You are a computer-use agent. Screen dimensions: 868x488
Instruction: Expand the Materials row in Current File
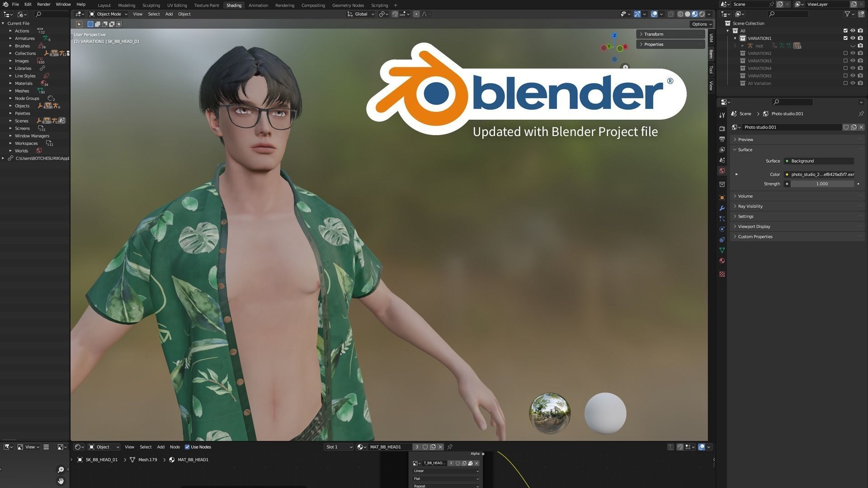click(x=10, y=83)
